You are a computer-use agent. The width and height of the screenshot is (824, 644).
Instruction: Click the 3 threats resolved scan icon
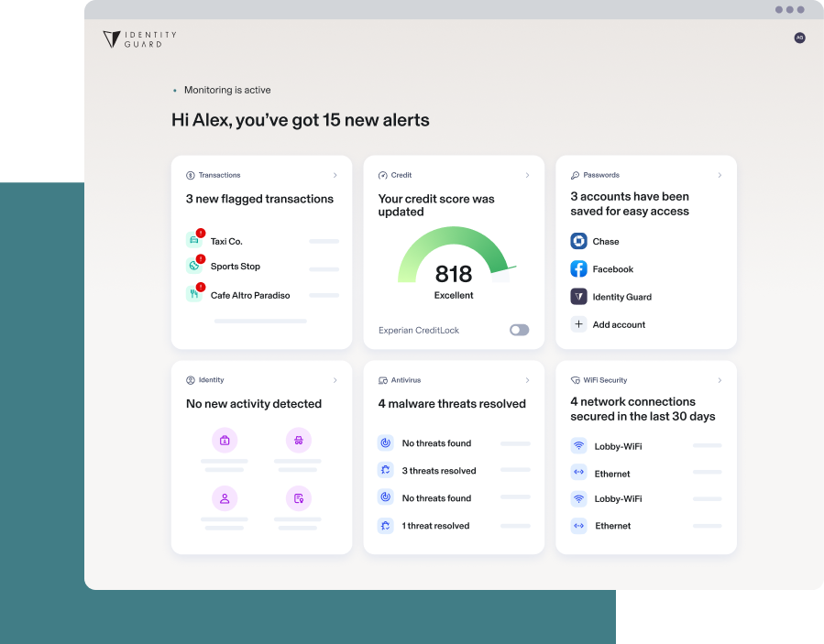coord(386,471)
